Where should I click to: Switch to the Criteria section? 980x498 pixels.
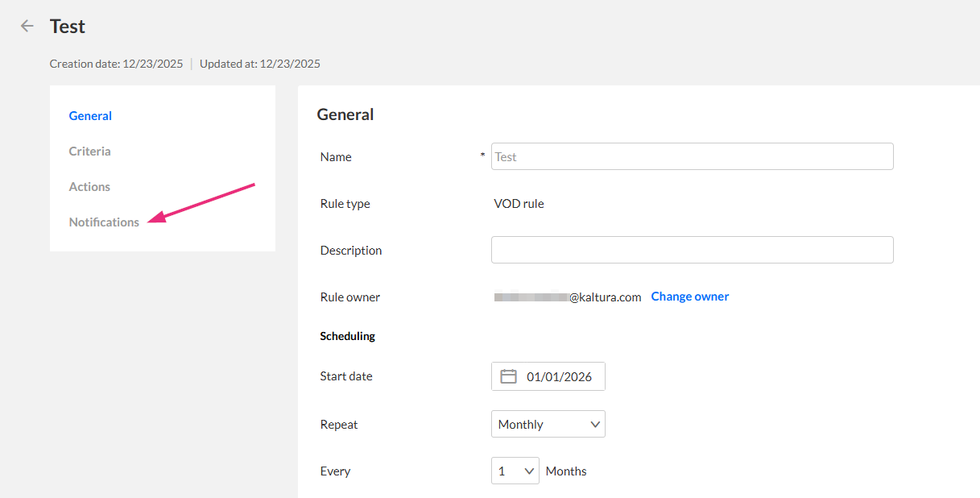pos(90,151)
